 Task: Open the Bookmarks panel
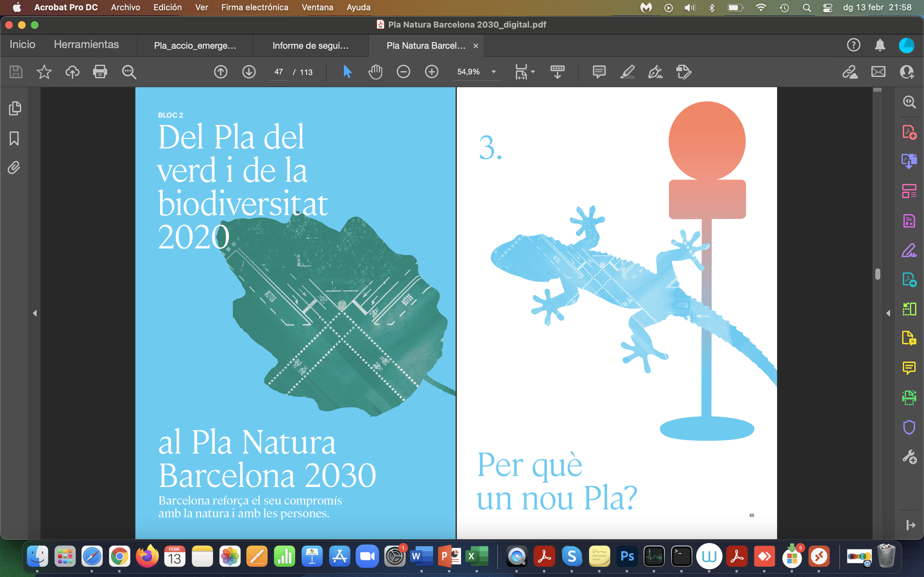click(14, 138)
